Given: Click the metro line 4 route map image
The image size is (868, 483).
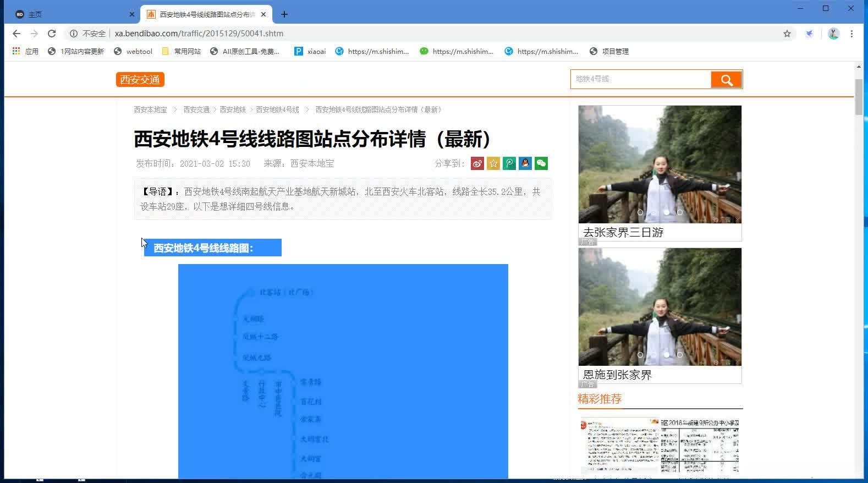Looking at the screenshot, I should click(x=343, y=371).
